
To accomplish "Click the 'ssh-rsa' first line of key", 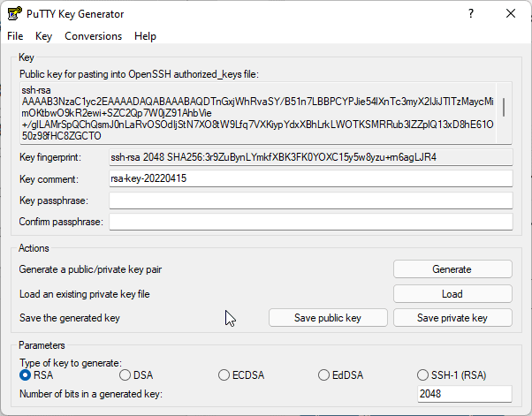I will click(36, 90).
